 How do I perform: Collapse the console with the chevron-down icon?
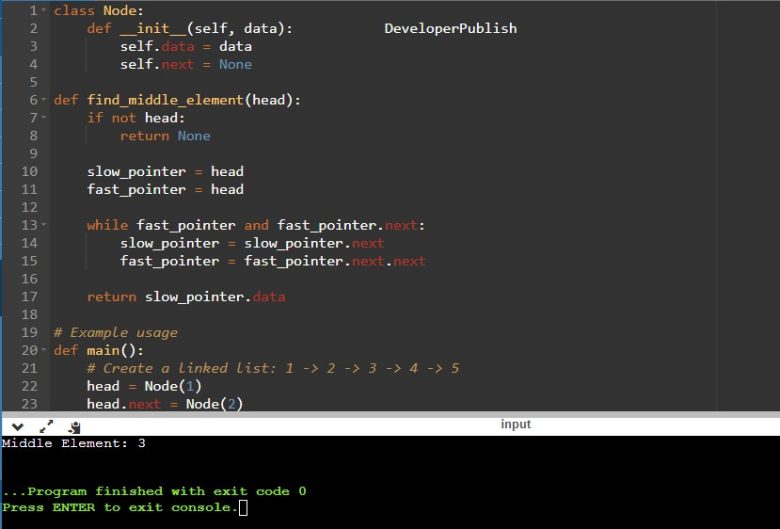18,426
